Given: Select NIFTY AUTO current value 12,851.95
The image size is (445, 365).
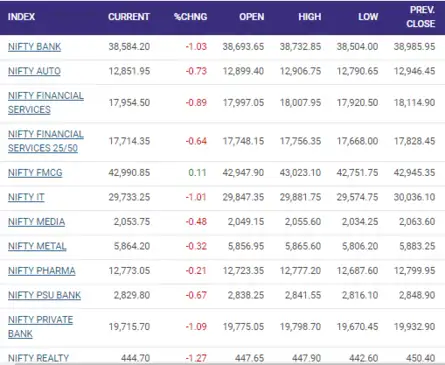Looking at the screenshot, I should (x=129, y=71).
